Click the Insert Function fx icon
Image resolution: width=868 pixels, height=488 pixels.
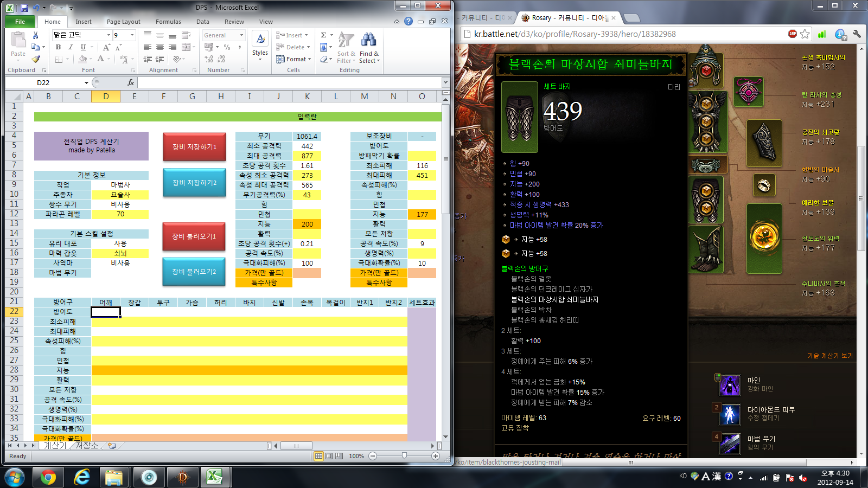coord(131,82)
